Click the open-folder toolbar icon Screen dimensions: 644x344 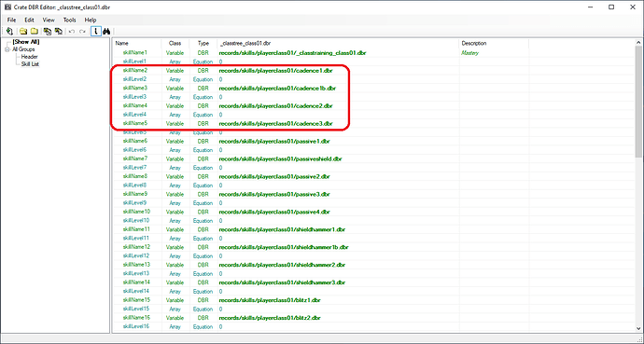tap(23, 31)
